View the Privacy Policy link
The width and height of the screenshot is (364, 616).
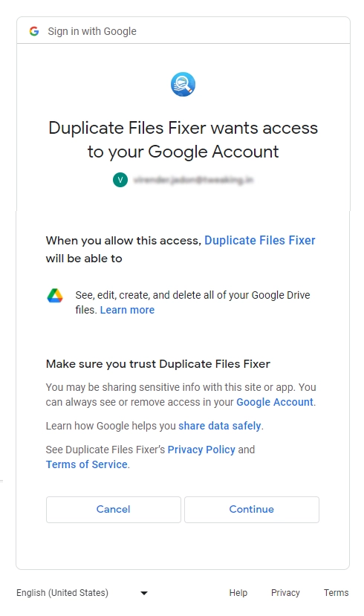[201, 450]
